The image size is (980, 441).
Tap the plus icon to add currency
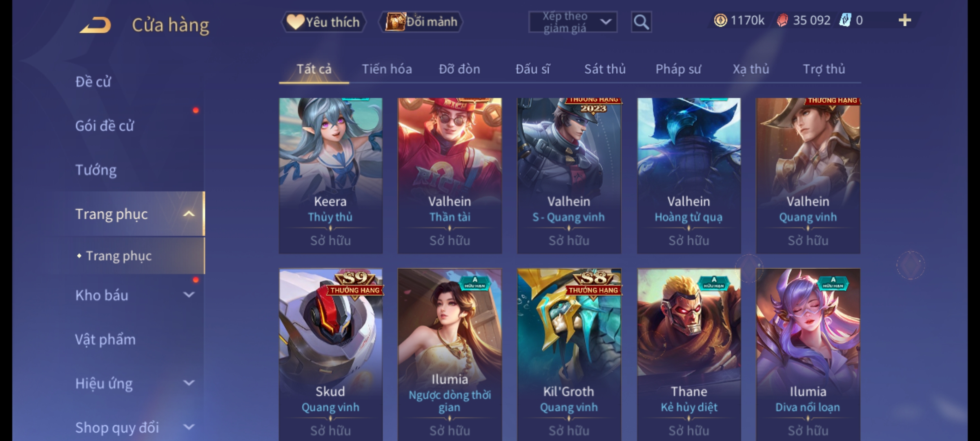click(x=905, y=20)
